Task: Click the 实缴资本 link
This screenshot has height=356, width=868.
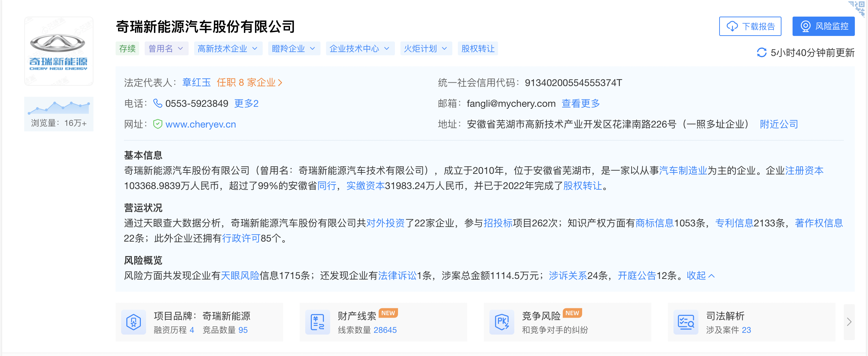Action: coord(365,186)
